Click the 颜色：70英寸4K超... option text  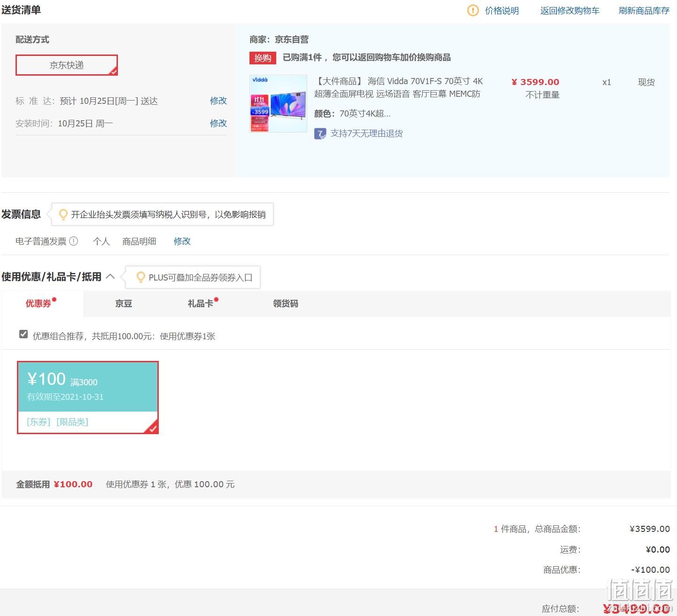coord(352,114)
